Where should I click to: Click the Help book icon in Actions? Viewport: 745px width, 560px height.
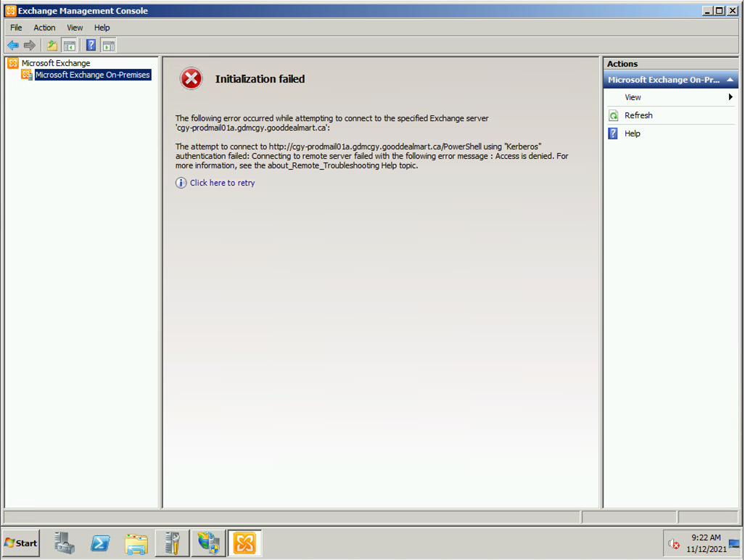pos(614,133)
